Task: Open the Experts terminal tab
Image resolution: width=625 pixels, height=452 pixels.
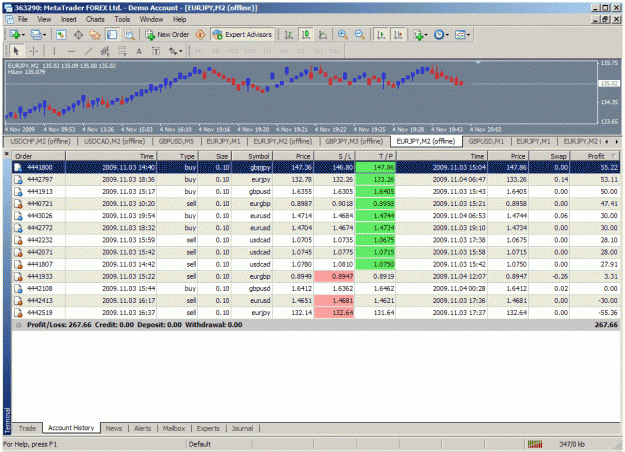Action: click(208, 428)
